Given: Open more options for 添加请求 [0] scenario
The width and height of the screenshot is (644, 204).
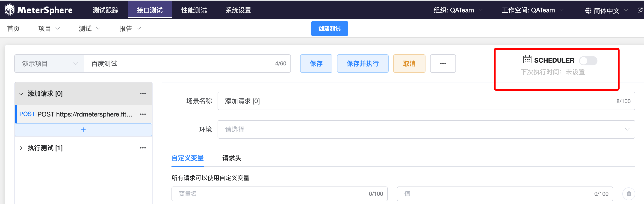Looking at the screenshot, I should [143, 93].
